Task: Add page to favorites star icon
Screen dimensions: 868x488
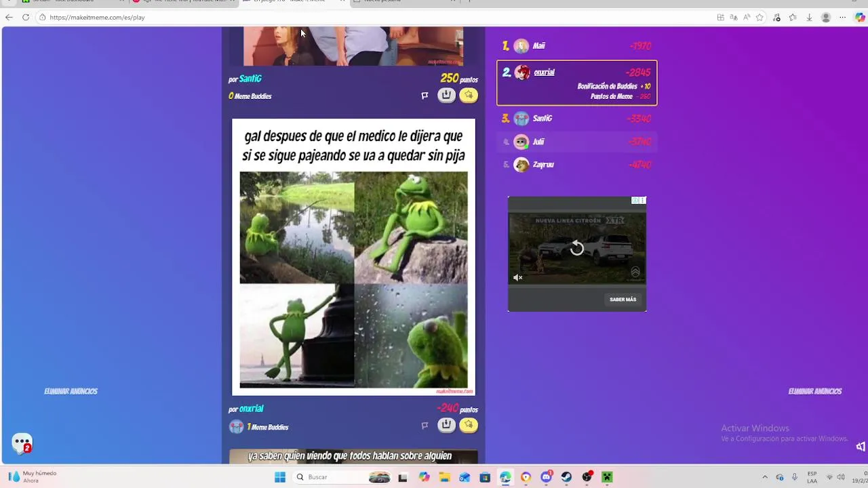Action: point(759,18)
